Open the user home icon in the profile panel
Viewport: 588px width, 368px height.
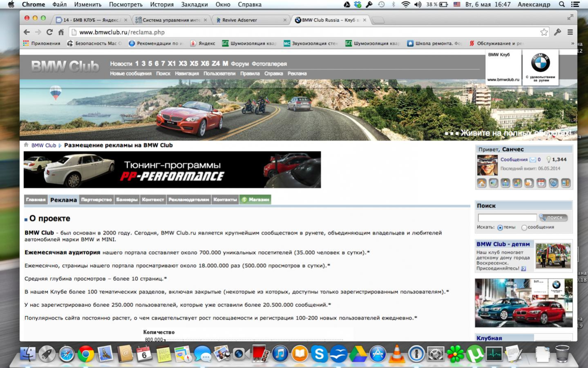pos(482,183)
